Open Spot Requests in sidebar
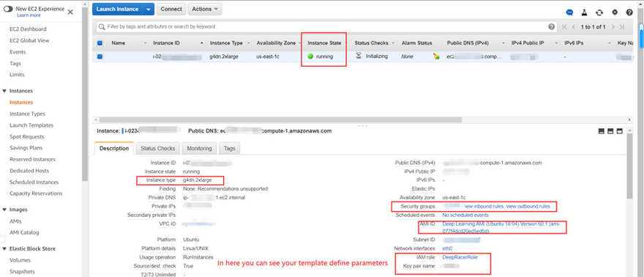Screen dimensions: 644x277 click(x=26, y=137)
